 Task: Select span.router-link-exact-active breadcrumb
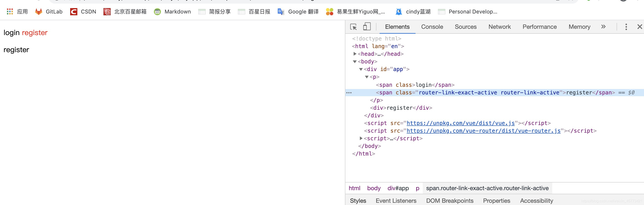pos(487,188)
